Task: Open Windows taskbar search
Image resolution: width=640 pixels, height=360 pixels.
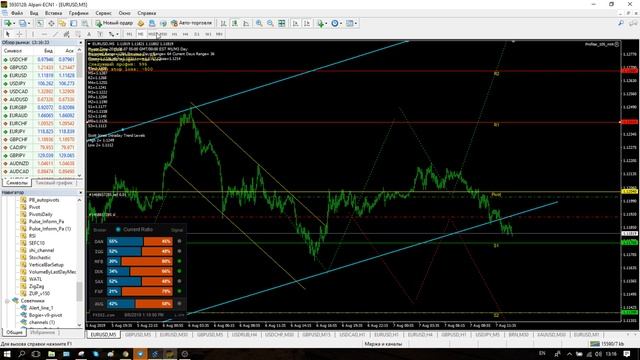Action: click(x=21, y=354)
